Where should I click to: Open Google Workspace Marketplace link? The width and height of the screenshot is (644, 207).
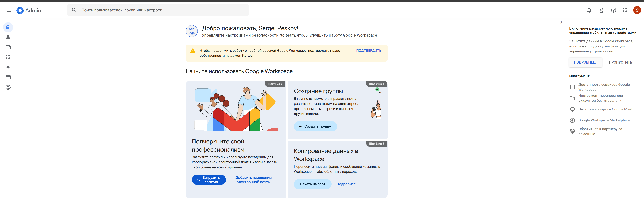point(604,120)
